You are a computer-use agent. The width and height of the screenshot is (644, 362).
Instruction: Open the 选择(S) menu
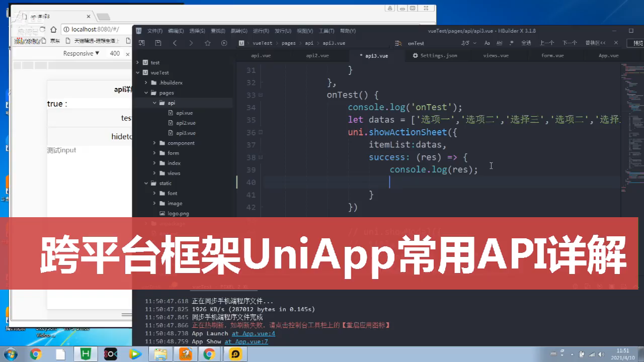coord(197,31)
